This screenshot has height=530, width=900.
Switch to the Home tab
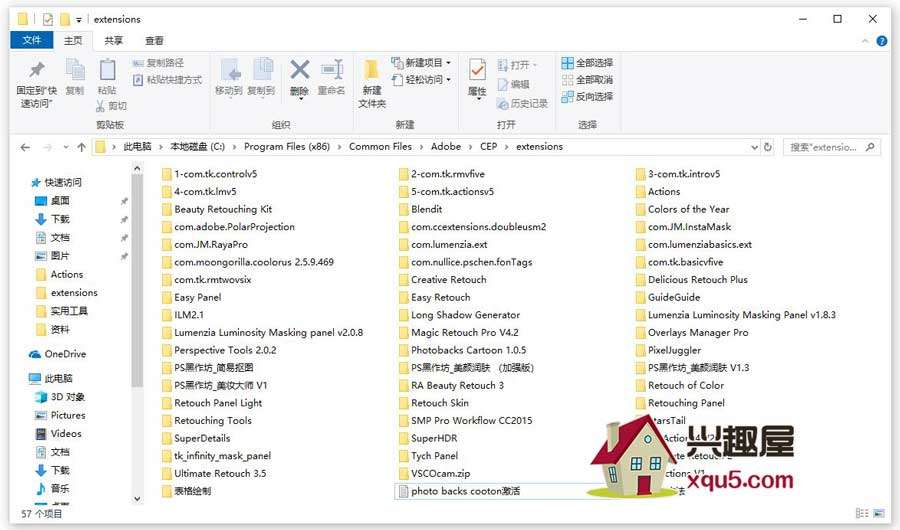(73, 40)
